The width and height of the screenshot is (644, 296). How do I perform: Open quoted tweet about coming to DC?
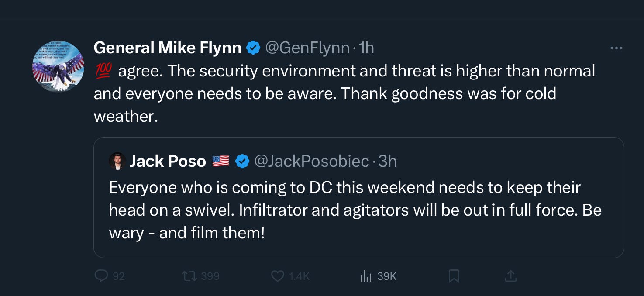tap(358, 197)
